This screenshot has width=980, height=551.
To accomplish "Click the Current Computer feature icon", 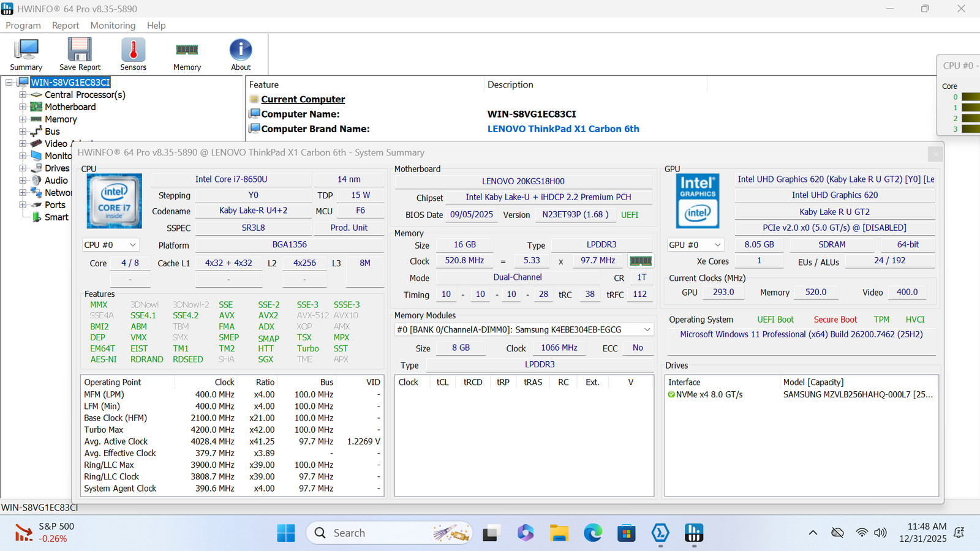I will [x=254, y=99].
